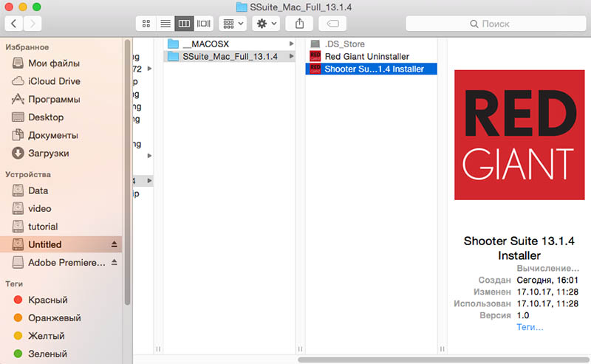Open Документы in the sidebar
The image size is (591, 364).
point(61,135)
